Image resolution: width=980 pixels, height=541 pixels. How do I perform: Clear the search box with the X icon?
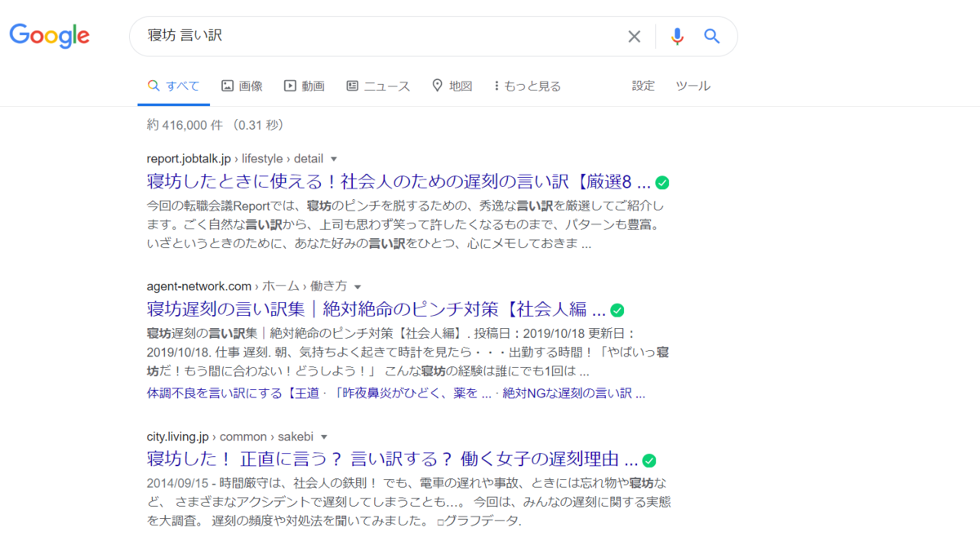[635, 36]
